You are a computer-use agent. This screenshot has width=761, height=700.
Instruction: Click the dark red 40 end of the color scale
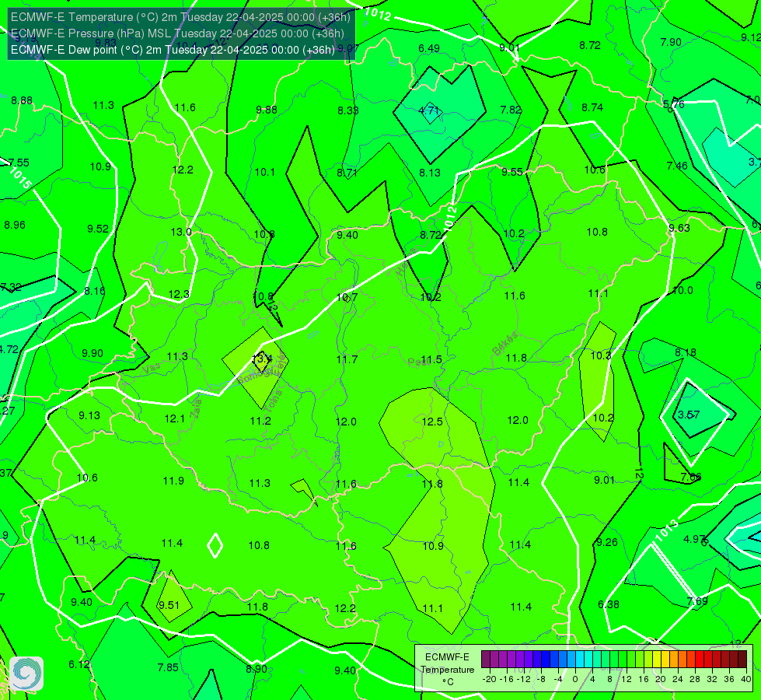click(x=742, y=660)
